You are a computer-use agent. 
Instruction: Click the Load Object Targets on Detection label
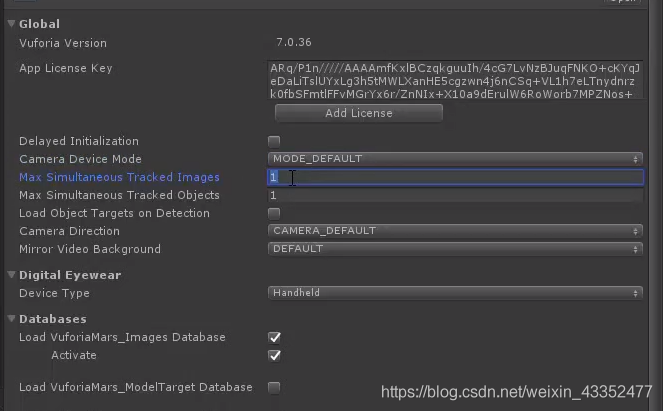114,213
